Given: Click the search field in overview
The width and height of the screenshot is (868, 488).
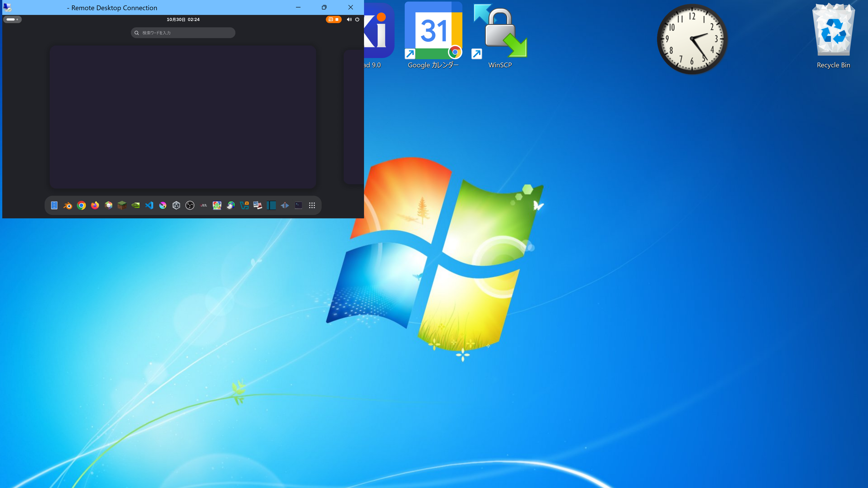Looking at the screenshot, I should (x=183, y=33).
